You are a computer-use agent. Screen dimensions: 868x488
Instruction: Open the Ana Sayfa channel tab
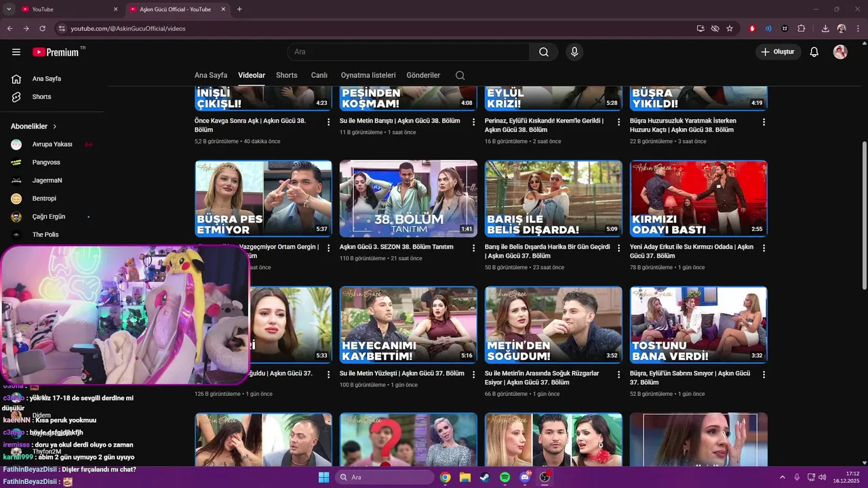coord(211,75)
